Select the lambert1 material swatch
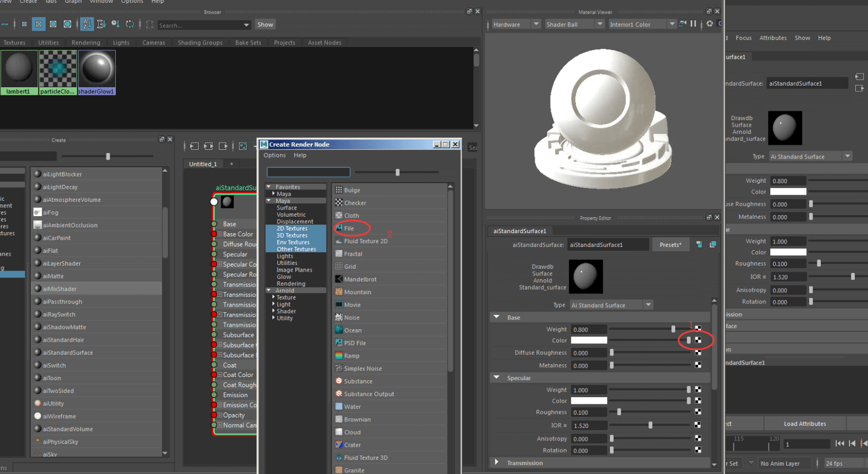Viewport: 868px width, 474px height. tap(19, 72)
